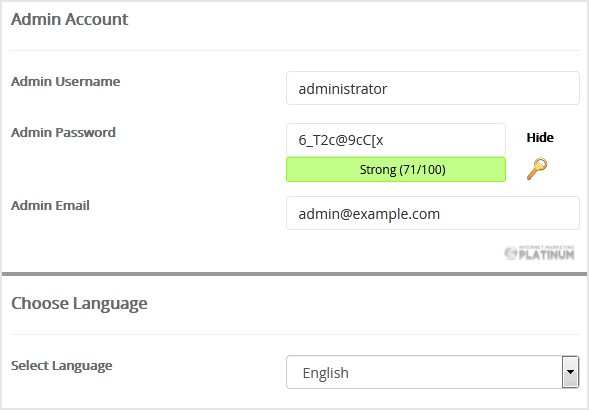
Task: Click the Select Language label
Action: coord(62,366)
